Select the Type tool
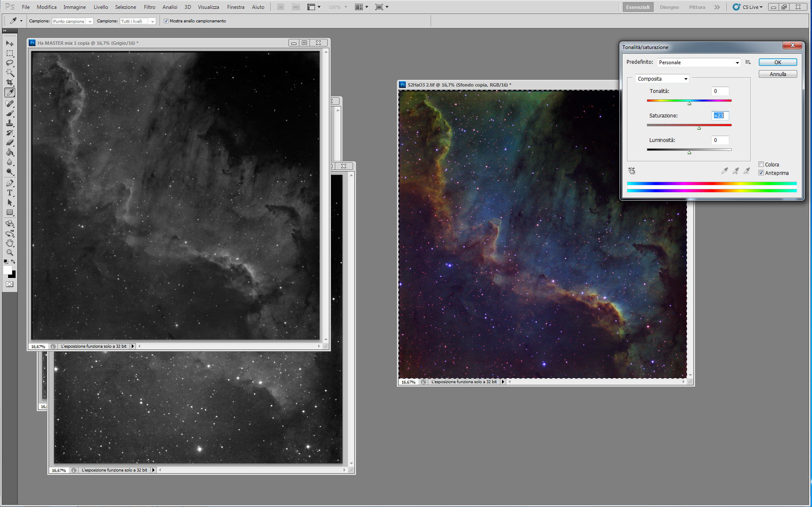Screen dimensions: 812x507 (x=10, y=193)
